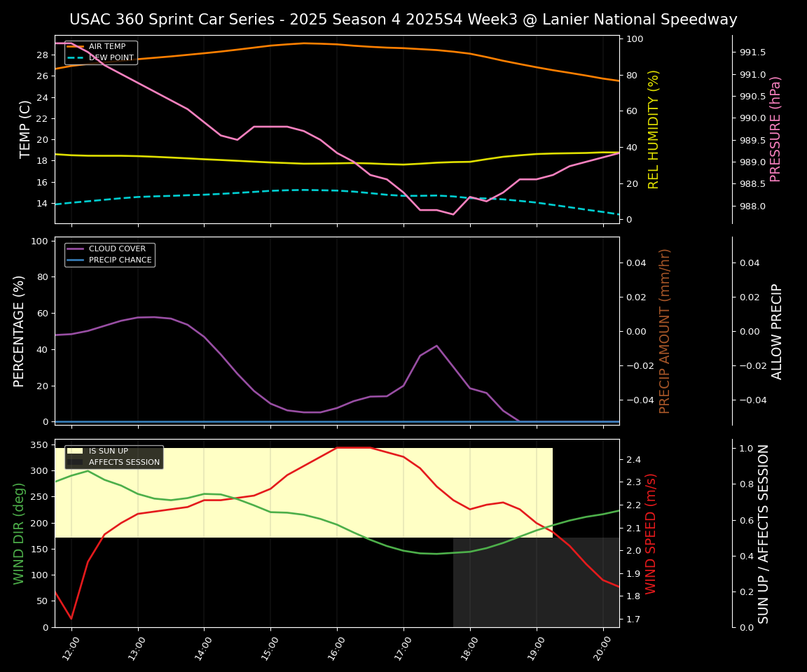807x672 pixels.
Task: Select the IS SUN UP legend swatch
Action: pyautogui.click(x=75, y=451)
